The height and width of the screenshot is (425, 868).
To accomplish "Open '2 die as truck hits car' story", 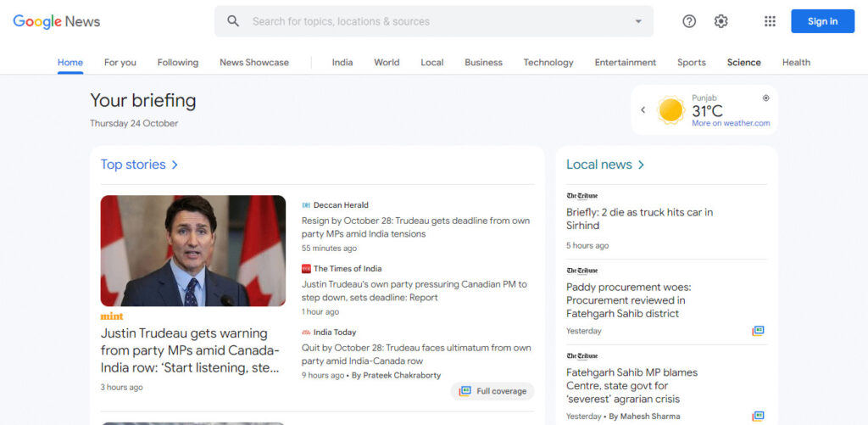I will coord(639,219).
